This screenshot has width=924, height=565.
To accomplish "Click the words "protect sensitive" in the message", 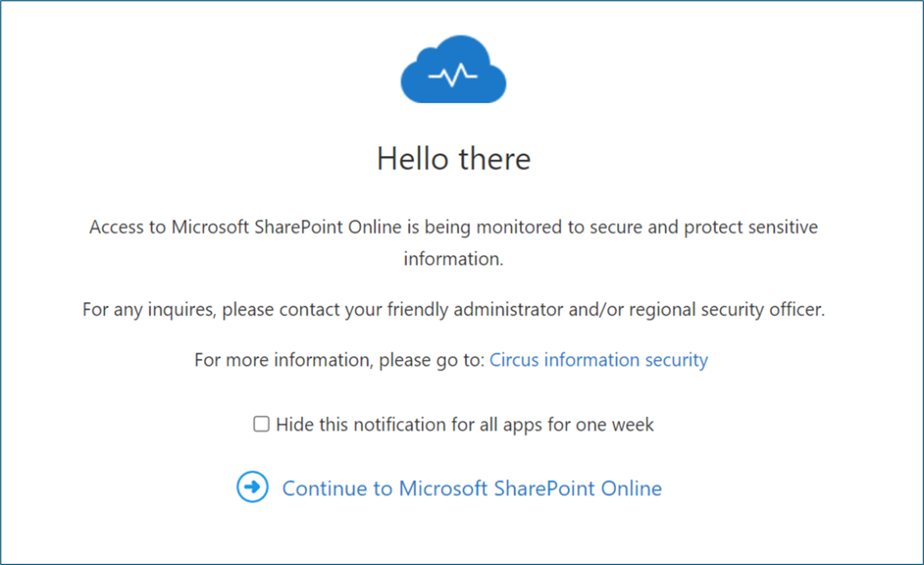I will point(750,227).
